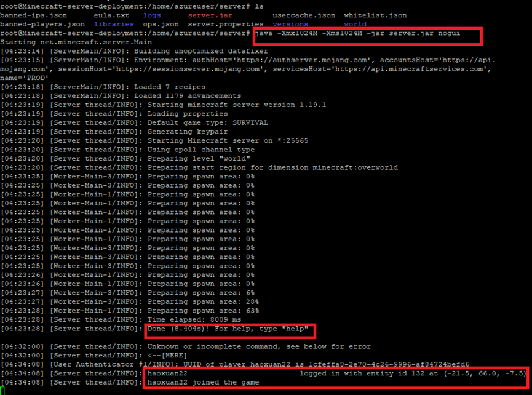Viewport: 532px width, 395px height.
Task: Click 'Building unoptimized datafixer' log message
Action: point(201,51)
